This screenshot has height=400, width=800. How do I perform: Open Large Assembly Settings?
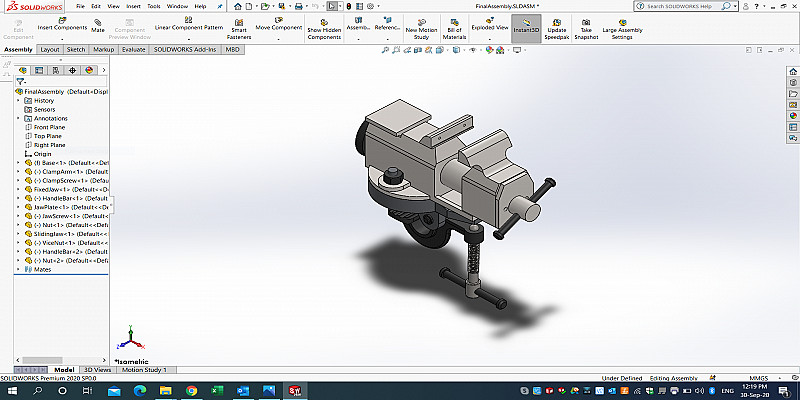[x=622, y=21]
